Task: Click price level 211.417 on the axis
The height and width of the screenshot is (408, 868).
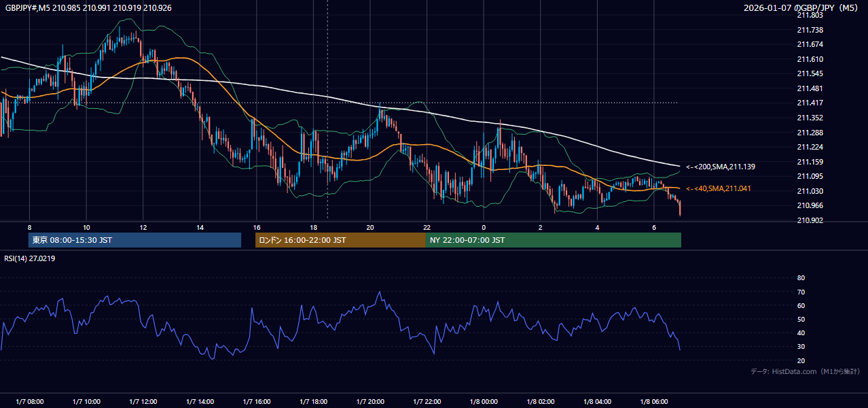Action: click(x=810, y=103)
